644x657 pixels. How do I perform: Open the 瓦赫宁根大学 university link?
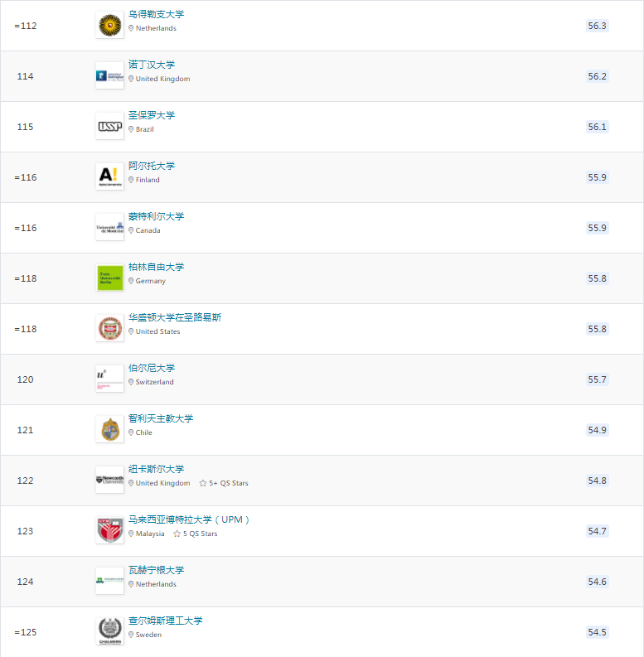point(156,570)
